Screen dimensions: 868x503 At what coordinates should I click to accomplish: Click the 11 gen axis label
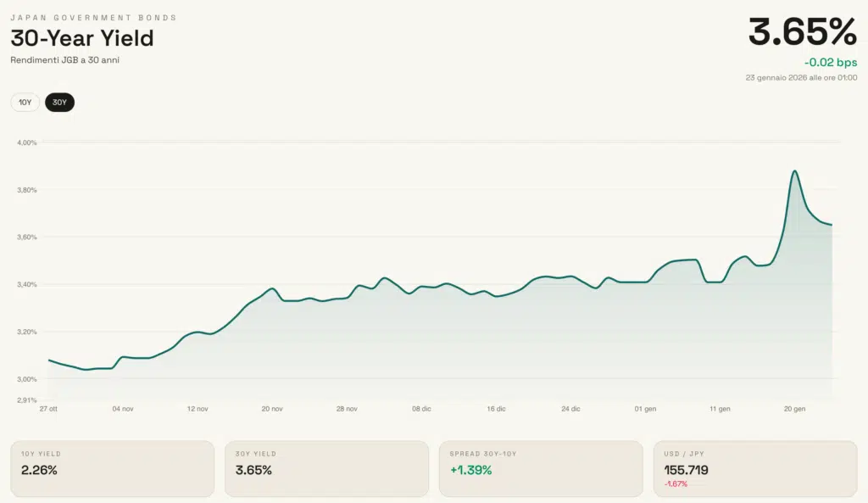tap(720, 409)
